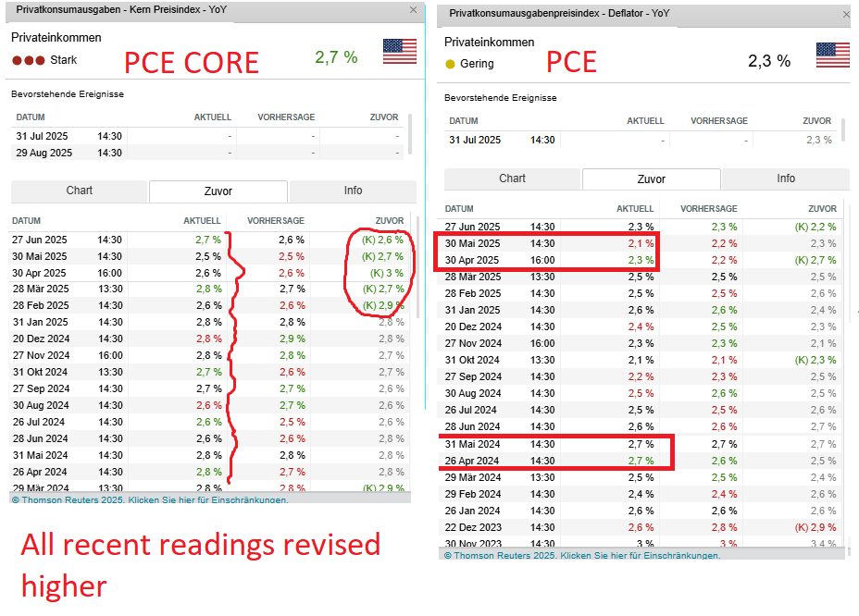Select the 27 Sep 2024 row in the Kern Preisindex table
This screenshot has width=859, height=616.
click(210, 388)
